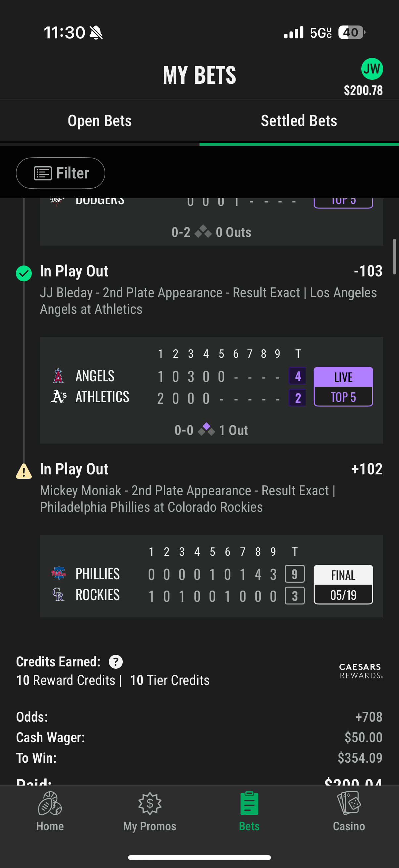This screenshot has width=399, height=868.
Task: Open the Casino cards icon
Action: 349,803
